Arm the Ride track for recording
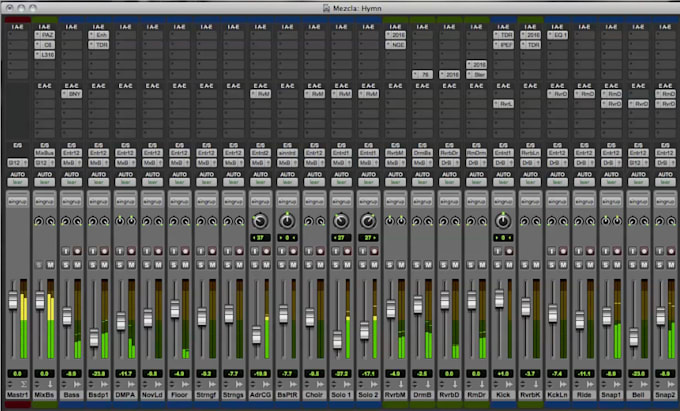 click(590, 251)
